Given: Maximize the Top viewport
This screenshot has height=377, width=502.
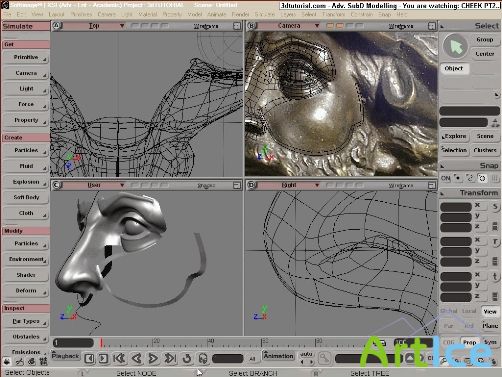Looking at the screenshot, I should pos(237,26).
